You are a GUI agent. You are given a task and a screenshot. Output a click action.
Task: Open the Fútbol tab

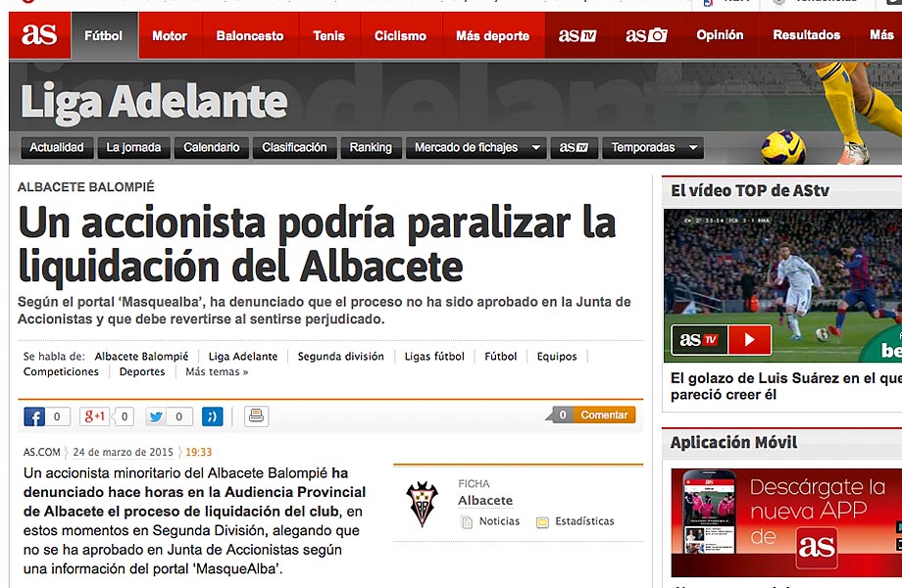104,35
